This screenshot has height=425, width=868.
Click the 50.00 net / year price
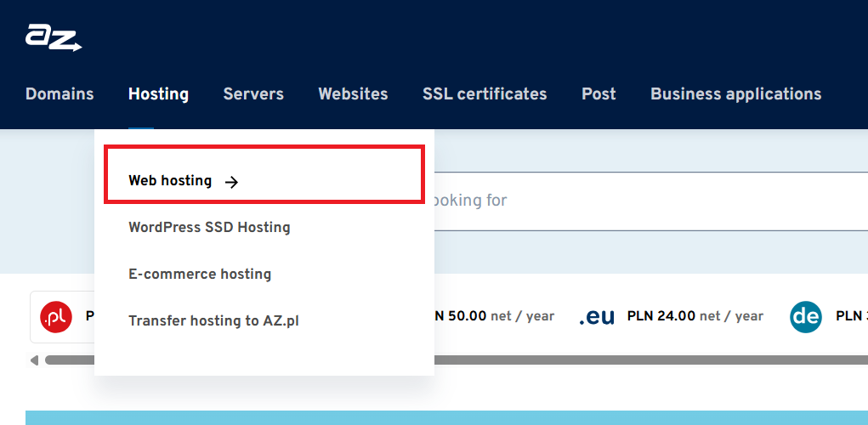click(x=494, y=316)
